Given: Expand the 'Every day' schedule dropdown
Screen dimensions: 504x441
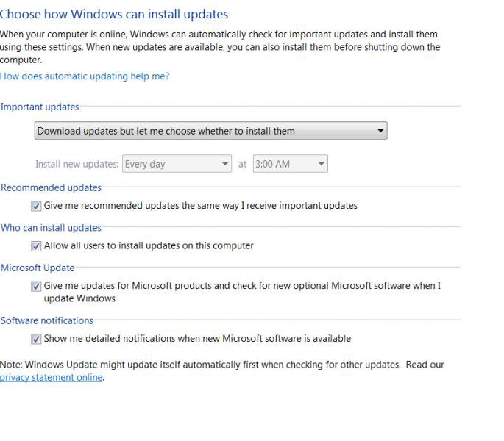Looking at the screenshot, I should (x=177, y=164).
